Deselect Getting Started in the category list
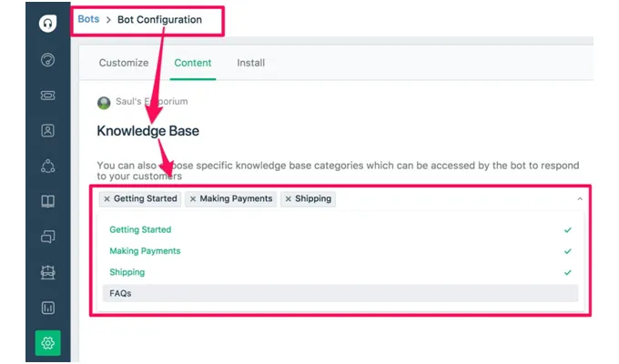619x364 pixels. click(x=140, y=230)
